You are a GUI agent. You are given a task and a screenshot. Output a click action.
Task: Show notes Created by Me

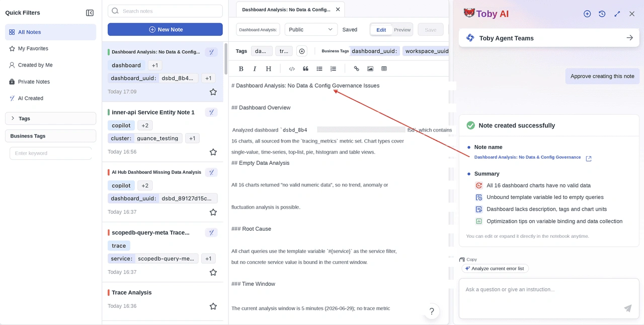(x=50, y=65)
